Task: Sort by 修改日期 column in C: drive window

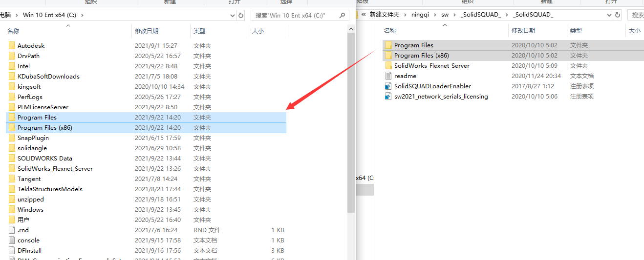Action: [147, 31]
